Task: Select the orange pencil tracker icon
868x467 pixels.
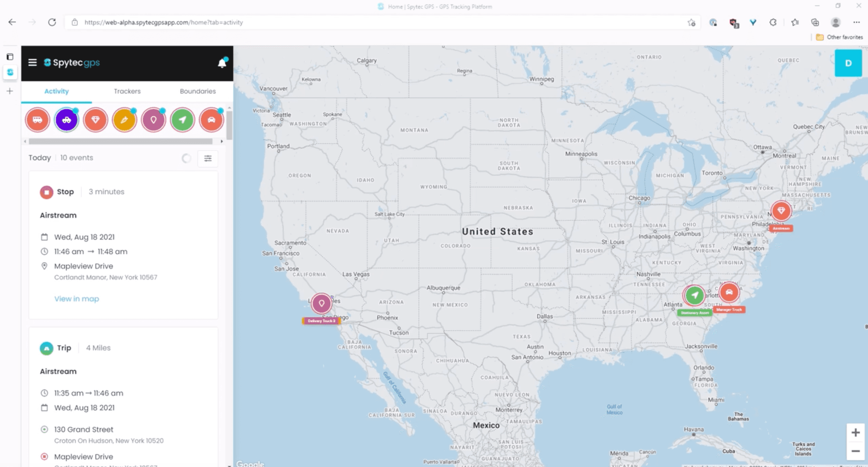Action: [x=125, y=120]
